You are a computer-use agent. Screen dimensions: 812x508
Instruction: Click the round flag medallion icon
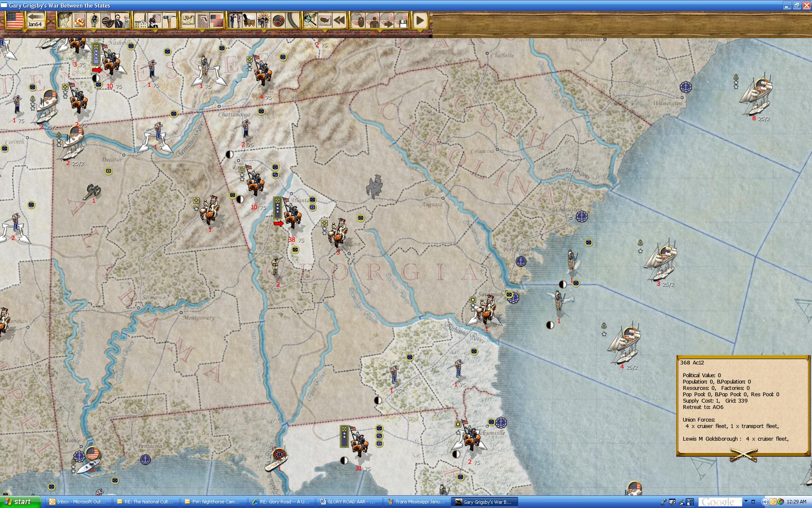(278, 20)
